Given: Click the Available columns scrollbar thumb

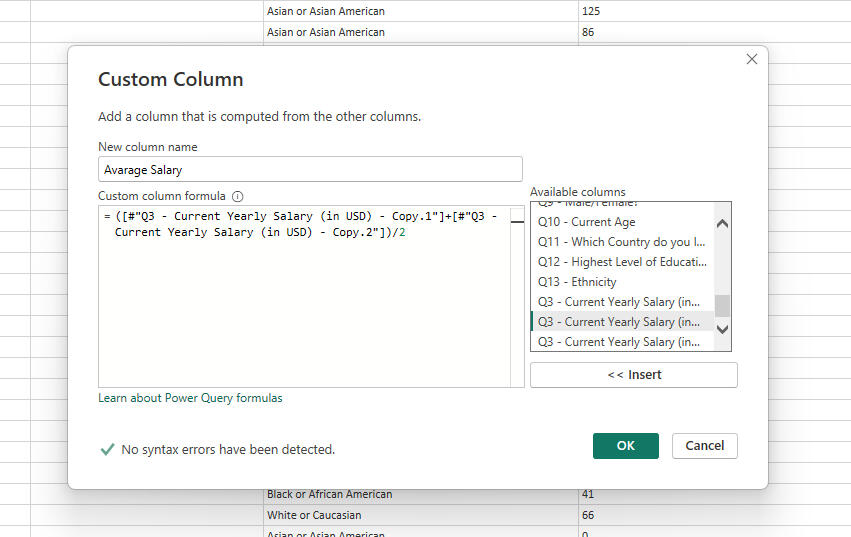Looking at the screenshot, I should (722, 304).
